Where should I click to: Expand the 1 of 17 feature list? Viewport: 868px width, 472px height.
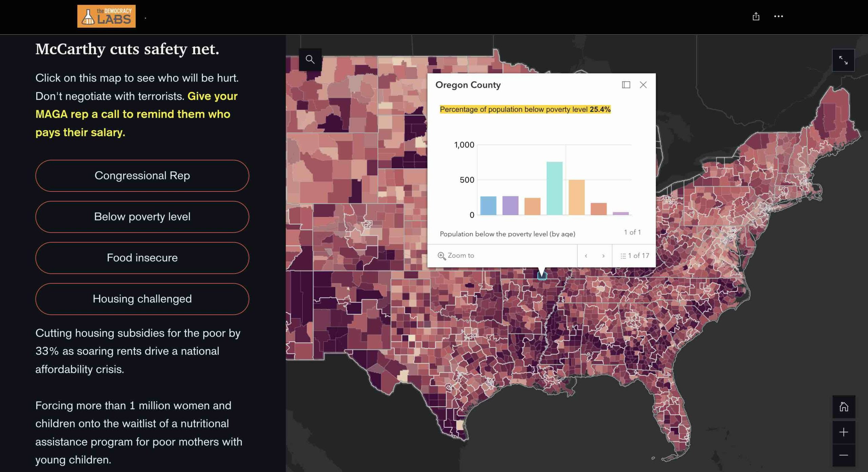coord(634,256)
